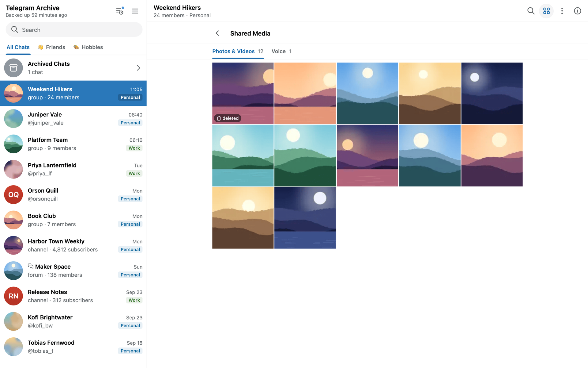
Task: Select the Voice tab
Action: (x=281, y=51)
